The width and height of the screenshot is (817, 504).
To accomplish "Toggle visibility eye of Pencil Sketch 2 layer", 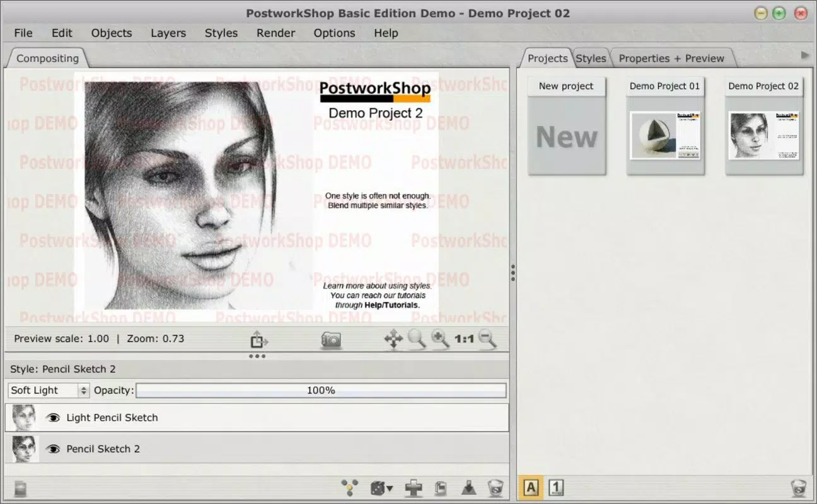I will pos(54,449).
